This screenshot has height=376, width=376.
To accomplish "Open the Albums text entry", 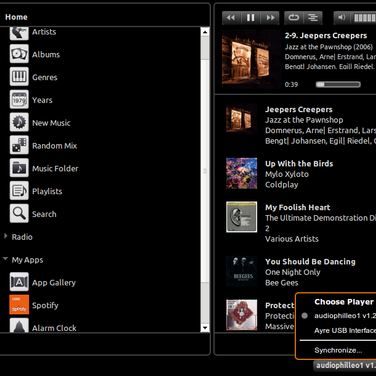I will 46,55.
